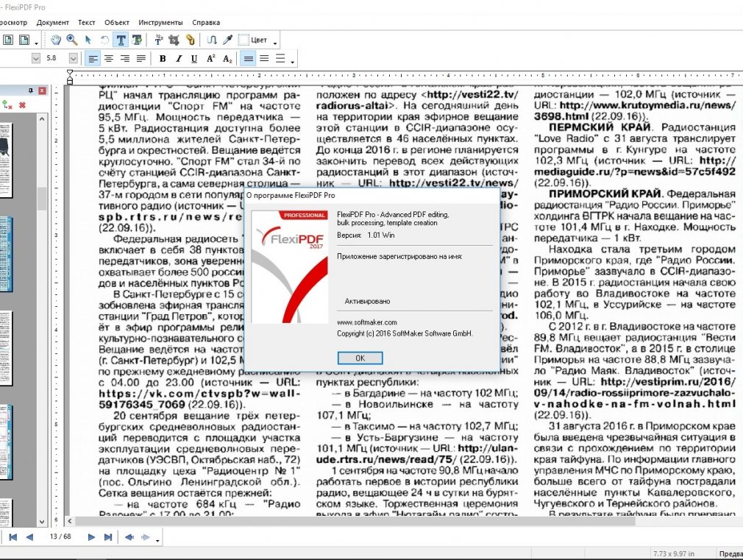The image size is (743, 560).
Task: Select the second page thumbnail, blue table
Action: point(6,254)
